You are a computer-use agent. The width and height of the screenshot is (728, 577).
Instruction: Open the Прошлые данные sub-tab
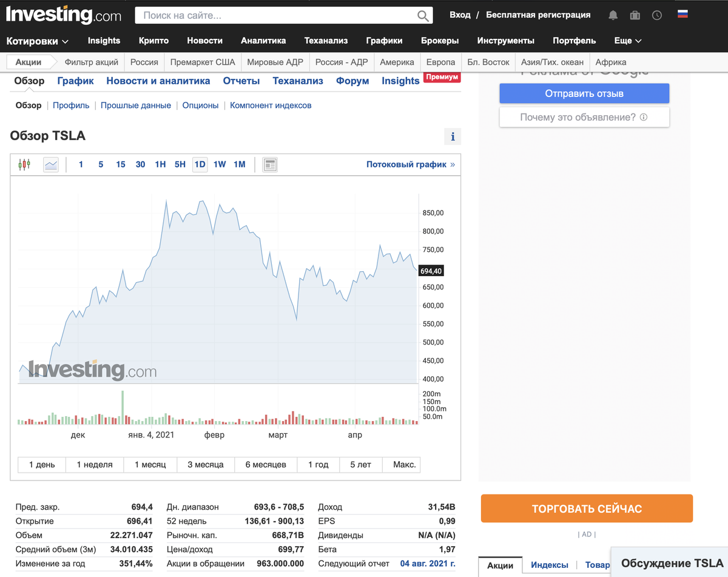point(136,106)
